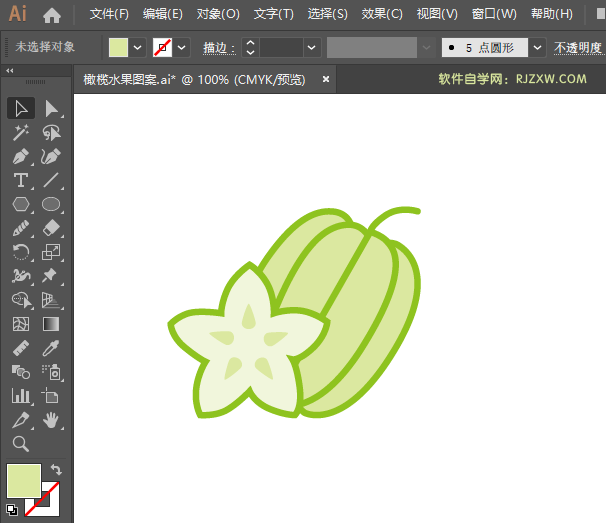Choose the Perspective Grid tool
The width and height of the screenshot is (606, 523).
click(51, 300)
